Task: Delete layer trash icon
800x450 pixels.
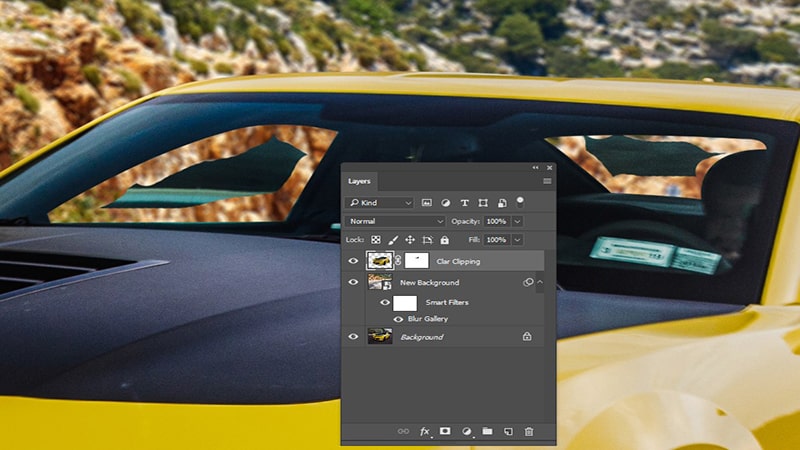Action: click(x=529, y=431)
